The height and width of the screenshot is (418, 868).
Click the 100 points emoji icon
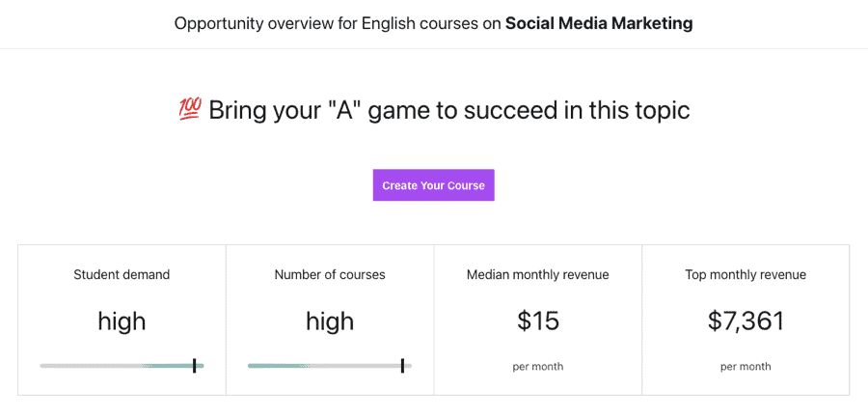click(190, 110)
